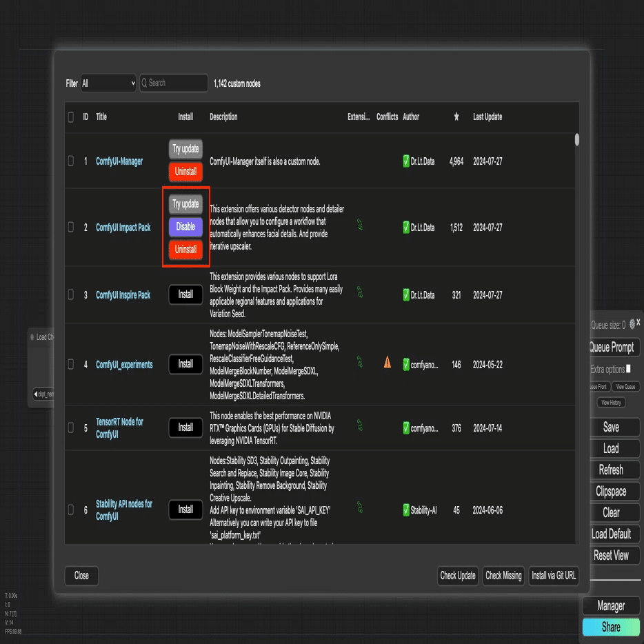Click the Check Missing button
Image resolution: width=644 pixels, height=644 pixels.
(503, 576)
